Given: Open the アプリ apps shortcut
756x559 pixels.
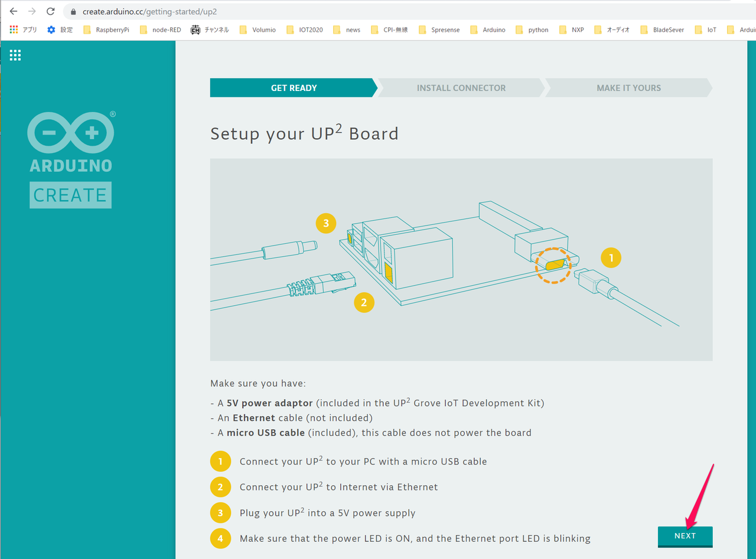Looking at the screenshot, I should coord(24,30).
